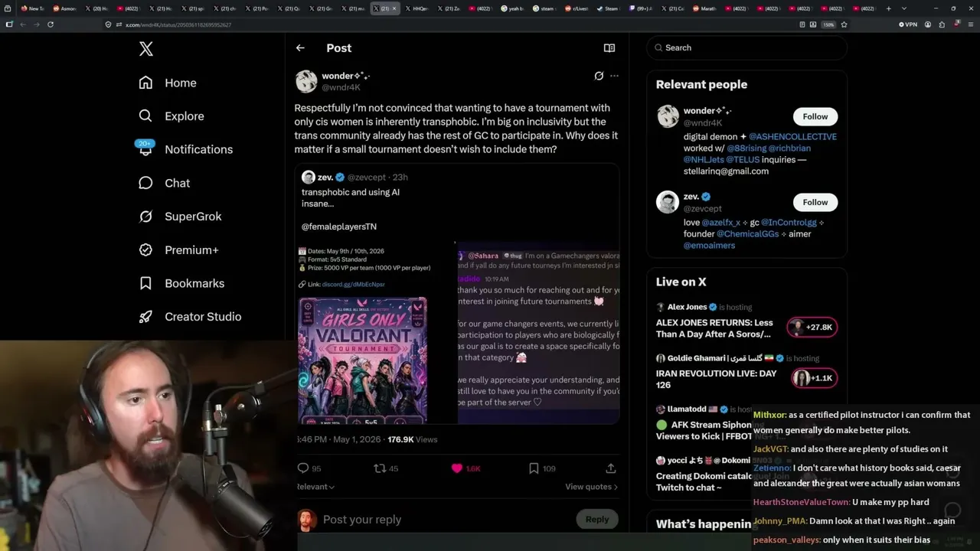This screenshot has height=551, width=980.
Task: Expand the list all tabs chevron
Action: (905, 8)
